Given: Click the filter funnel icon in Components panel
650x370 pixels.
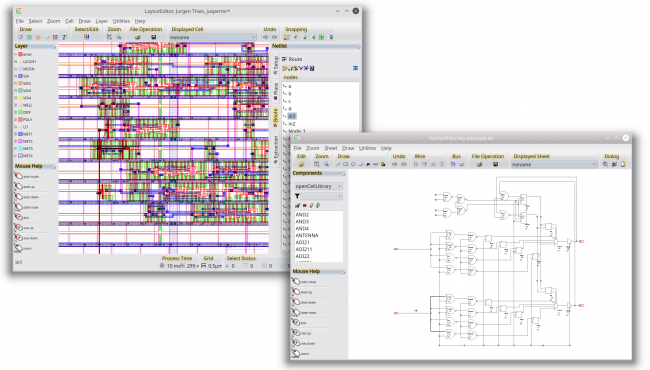Looking at the screenshot, I should [x=297, y=196].
